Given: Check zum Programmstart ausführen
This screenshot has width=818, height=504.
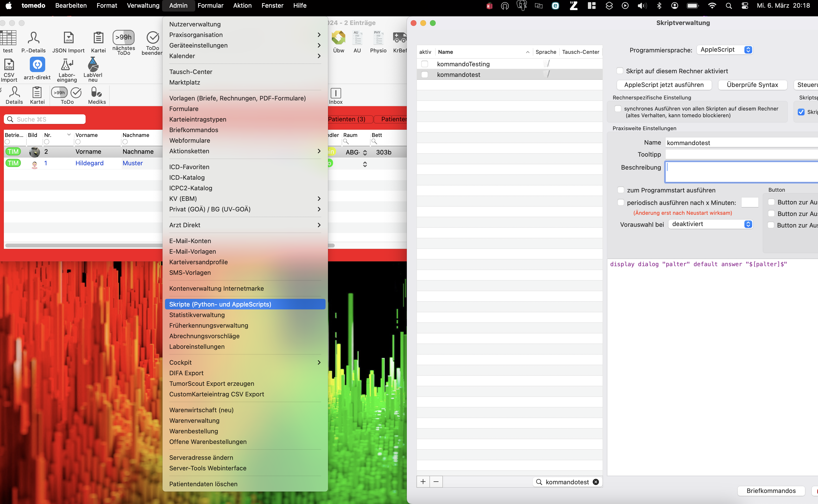Looking at the screenshot, I should [x=621, y=190].
